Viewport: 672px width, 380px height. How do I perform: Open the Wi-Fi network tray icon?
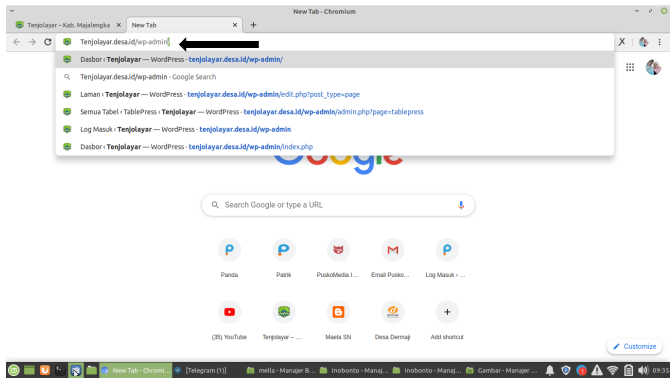click(613, 370)
